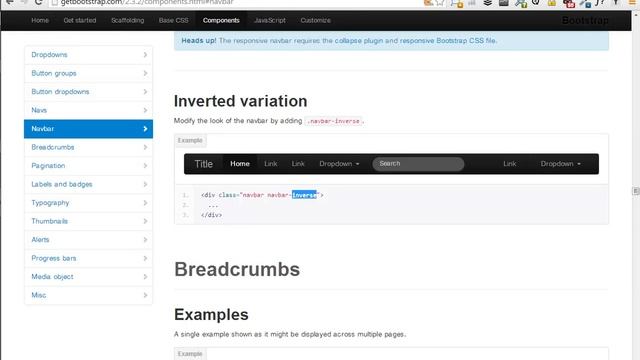
Task: Jump to Button groups section
Action: point(89,73)
